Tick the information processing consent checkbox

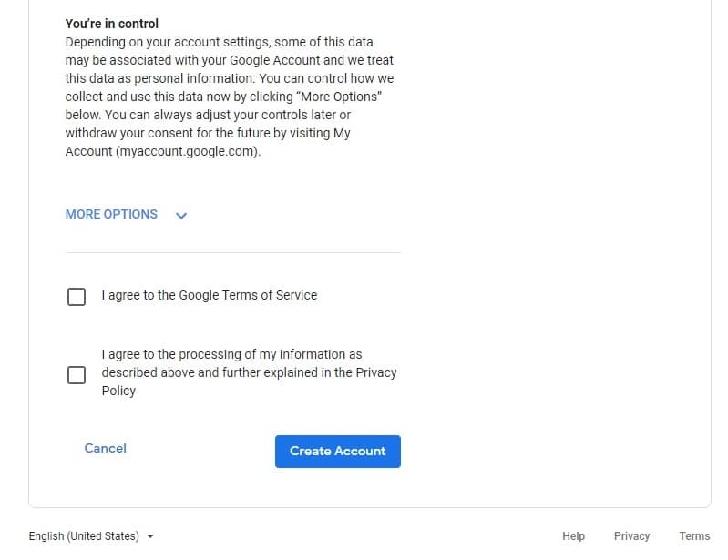[x=77, y=375]
